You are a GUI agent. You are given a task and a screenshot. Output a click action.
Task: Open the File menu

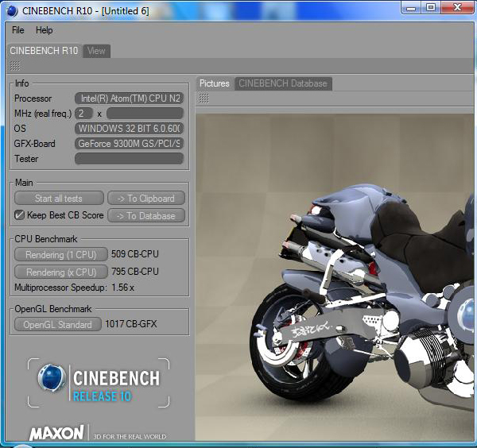[18, 30]
